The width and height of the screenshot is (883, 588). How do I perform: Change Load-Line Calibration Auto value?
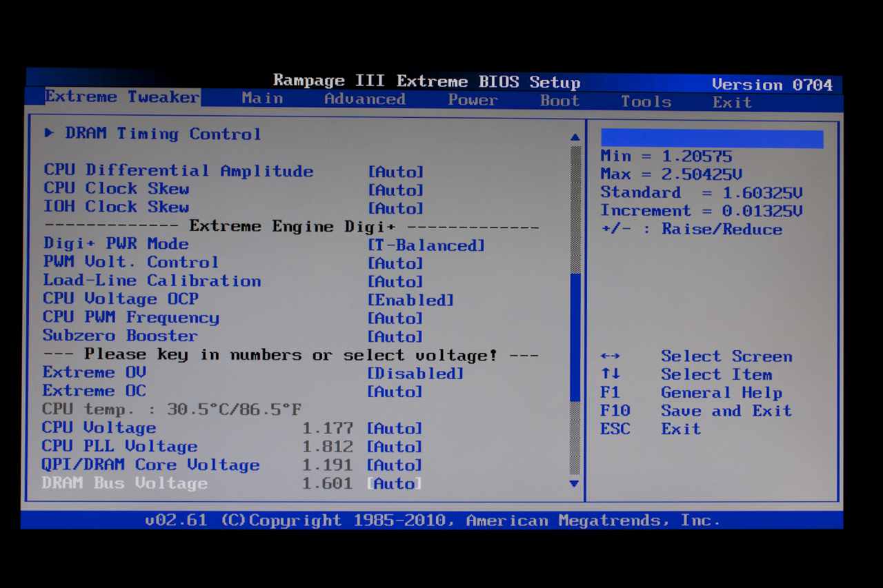(x=395, y=281)
